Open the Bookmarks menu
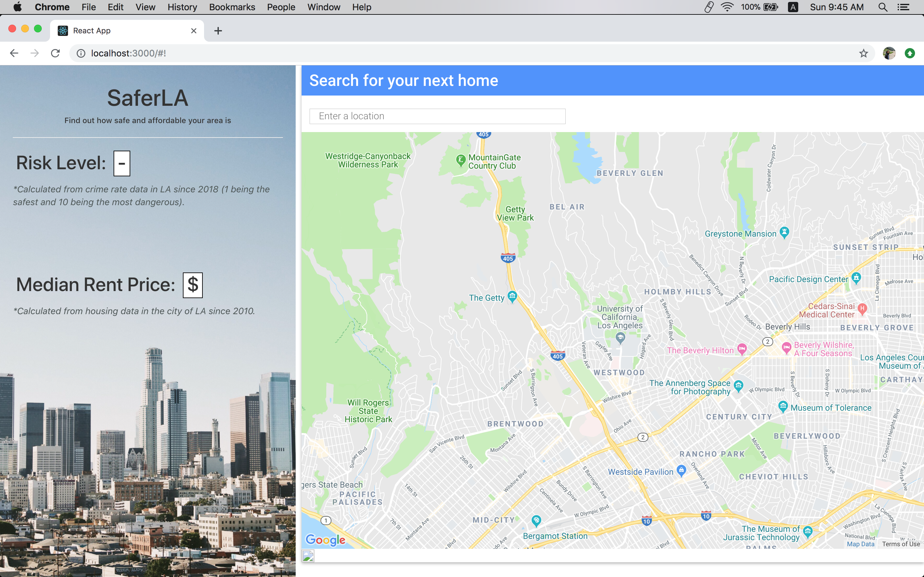This screenshot has width=924, height=577. (x=232, y=7)
